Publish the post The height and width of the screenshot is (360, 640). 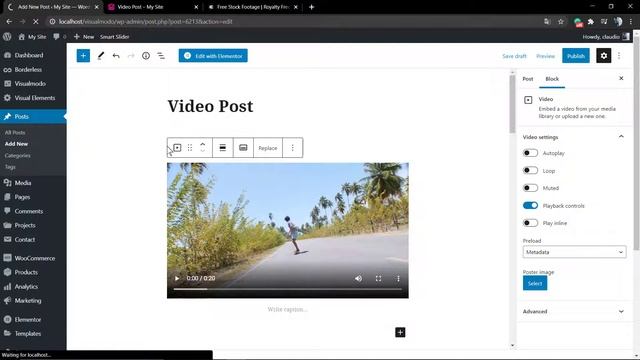[x=576, y=56]
